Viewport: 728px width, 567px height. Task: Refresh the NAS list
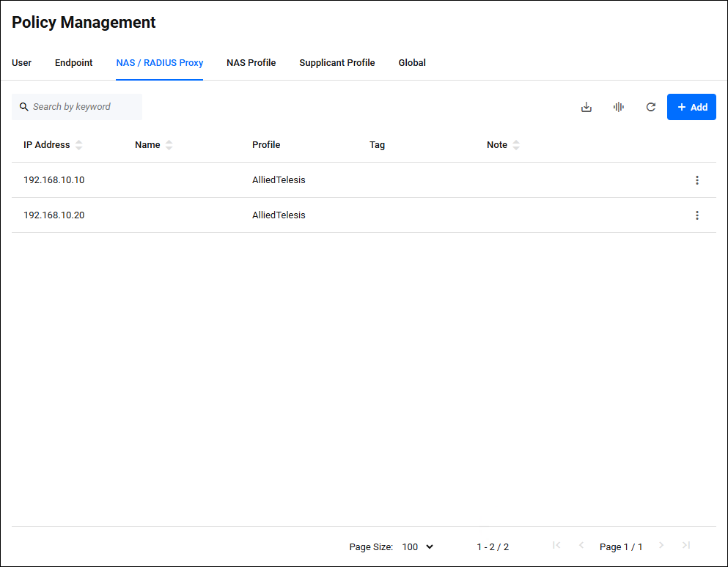[650, 107]
